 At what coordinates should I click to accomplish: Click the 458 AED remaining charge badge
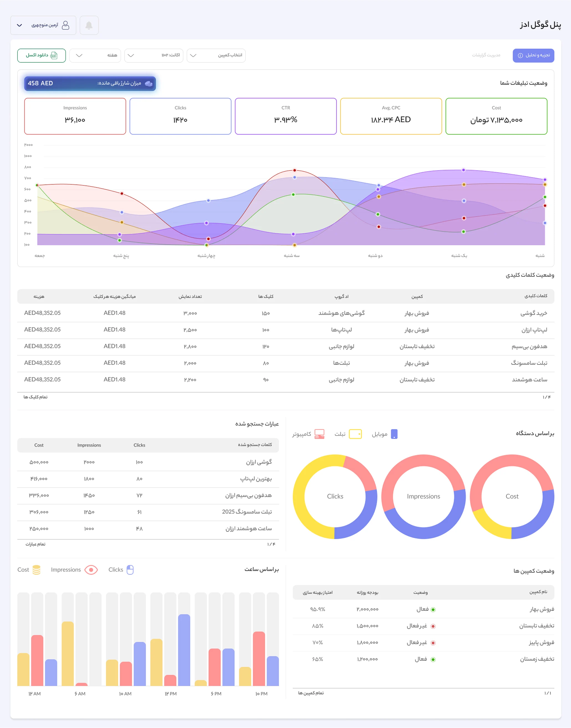pos(90,83)
